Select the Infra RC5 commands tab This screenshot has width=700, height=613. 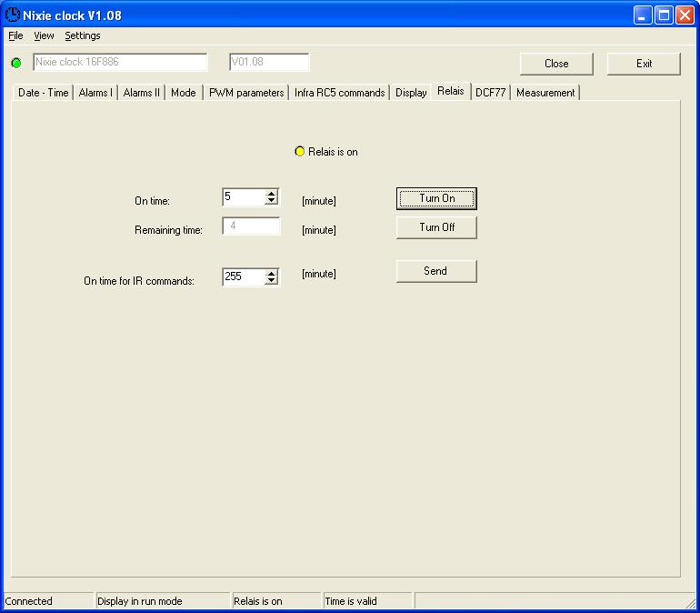(x=339, y=93)
